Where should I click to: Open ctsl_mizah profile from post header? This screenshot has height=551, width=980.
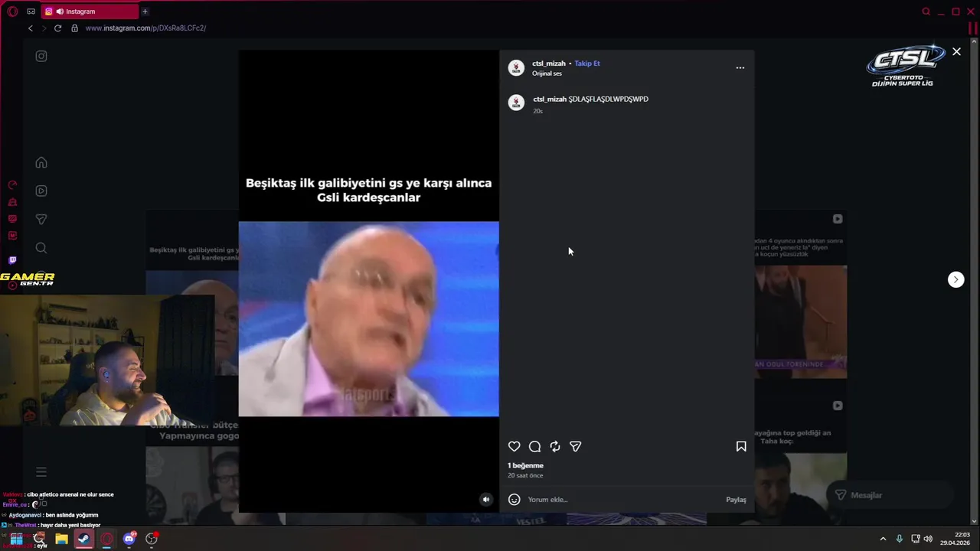pos(549,64)
